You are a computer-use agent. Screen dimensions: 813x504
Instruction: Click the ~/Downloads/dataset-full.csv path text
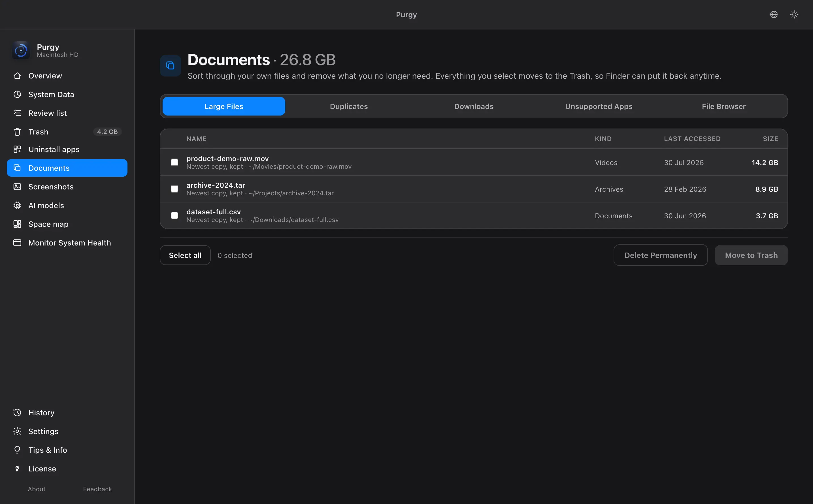click(x=293, y=220)
